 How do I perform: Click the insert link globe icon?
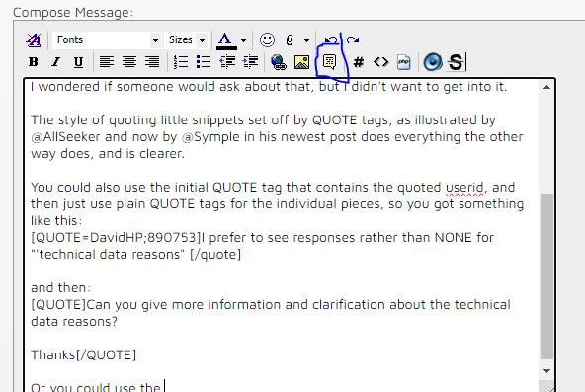[279, 62]
